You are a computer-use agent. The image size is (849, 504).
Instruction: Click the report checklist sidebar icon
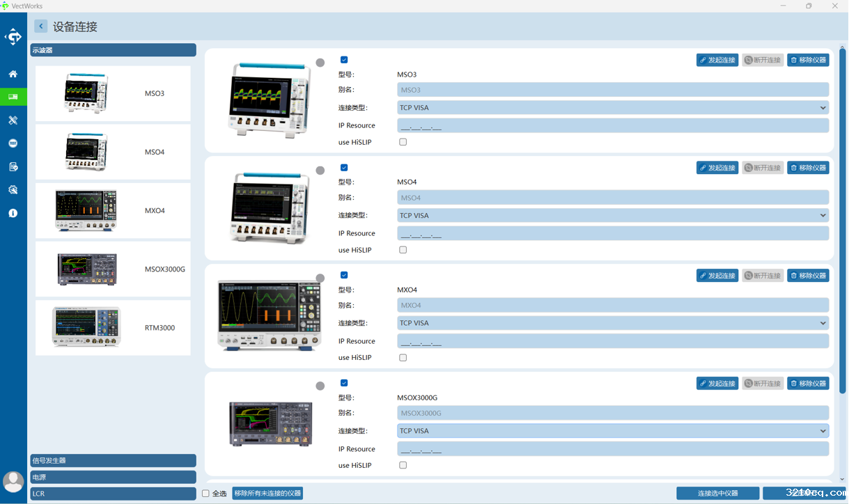pyautogui.click(x=13, y=166)
